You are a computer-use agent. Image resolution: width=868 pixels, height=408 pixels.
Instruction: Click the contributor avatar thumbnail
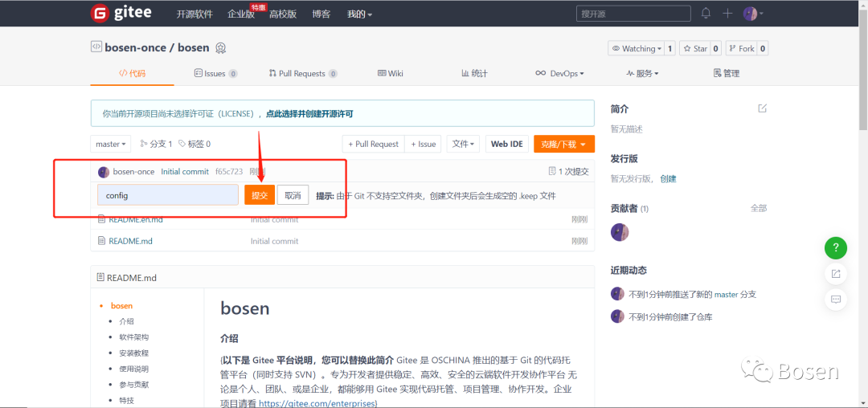point(620,232)
